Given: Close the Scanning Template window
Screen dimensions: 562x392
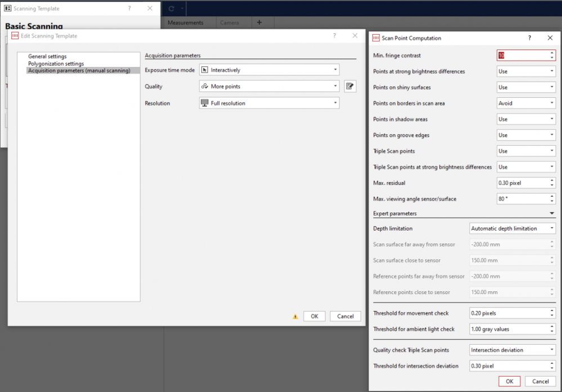Looking at the screenshot, I should coord(150,8).
